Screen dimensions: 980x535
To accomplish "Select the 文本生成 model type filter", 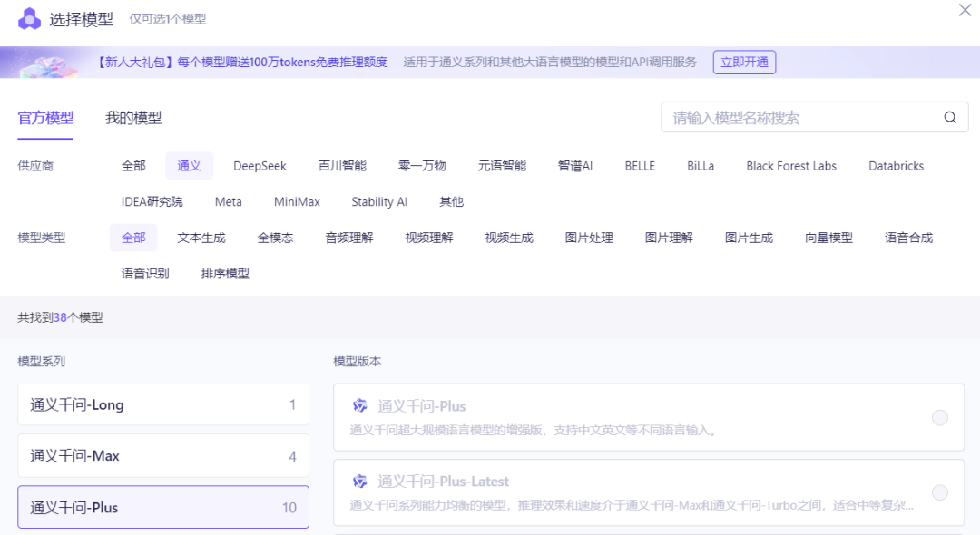I will click(201, 237).
